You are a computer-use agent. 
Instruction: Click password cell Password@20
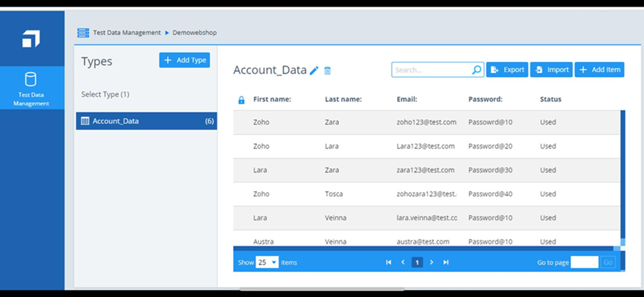tap(490, 146)
